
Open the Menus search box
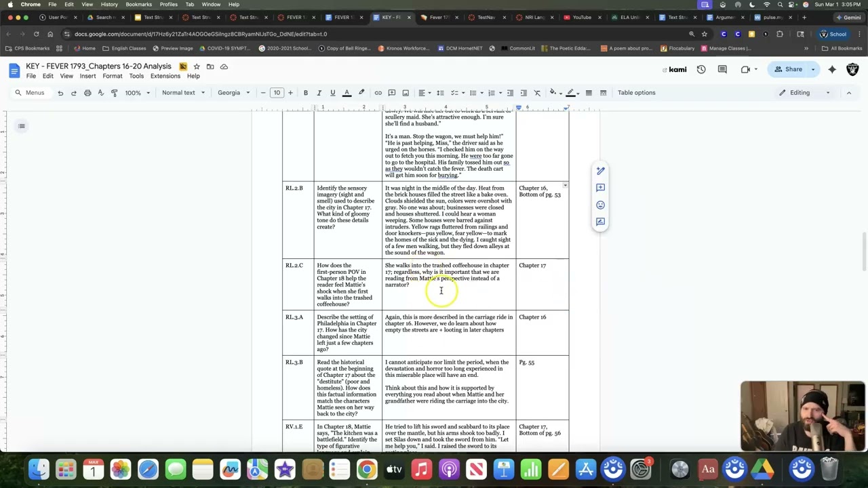(x=30, y=93)
